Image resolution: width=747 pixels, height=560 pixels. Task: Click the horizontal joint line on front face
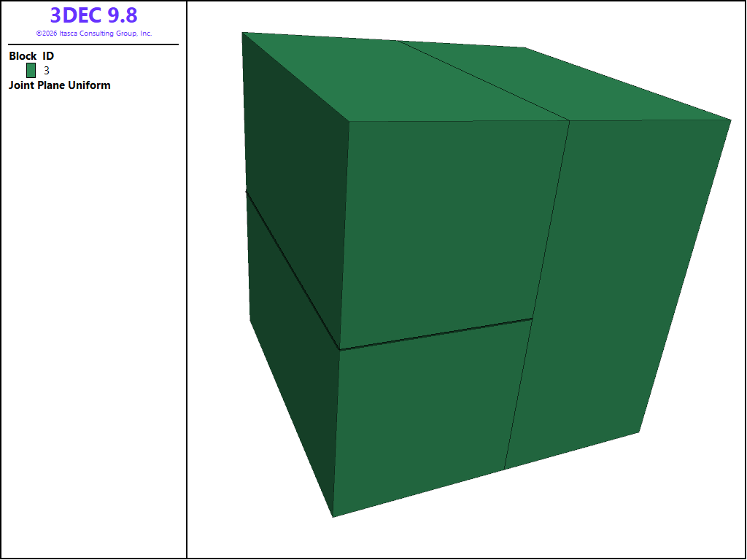point(436,334)
